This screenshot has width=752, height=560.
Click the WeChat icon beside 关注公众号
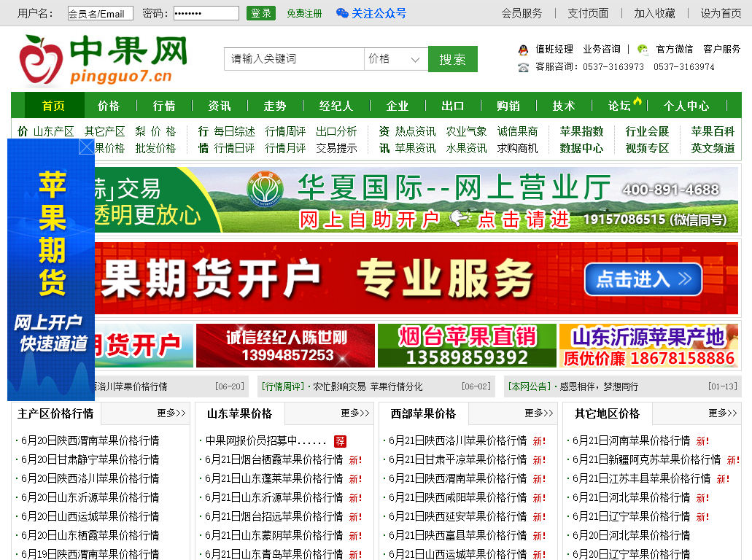[x=342, y=13]
